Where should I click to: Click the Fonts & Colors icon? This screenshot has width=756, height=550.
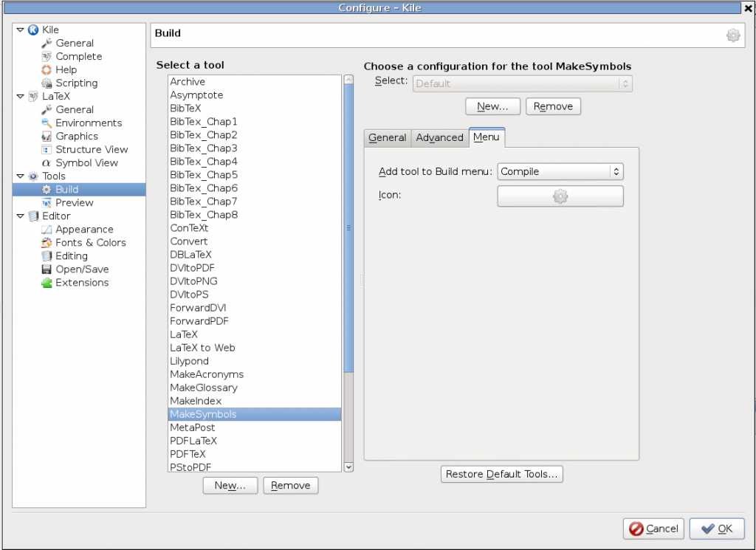(47, 242)
